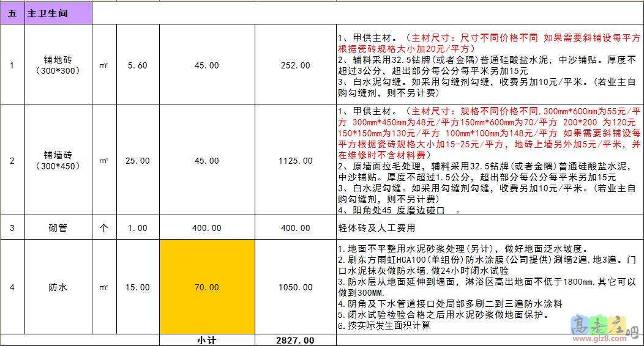The height and width of the screenshot is (346, 644).
Task: Select the total cell showing 1050.00
Action: point(295,287)
